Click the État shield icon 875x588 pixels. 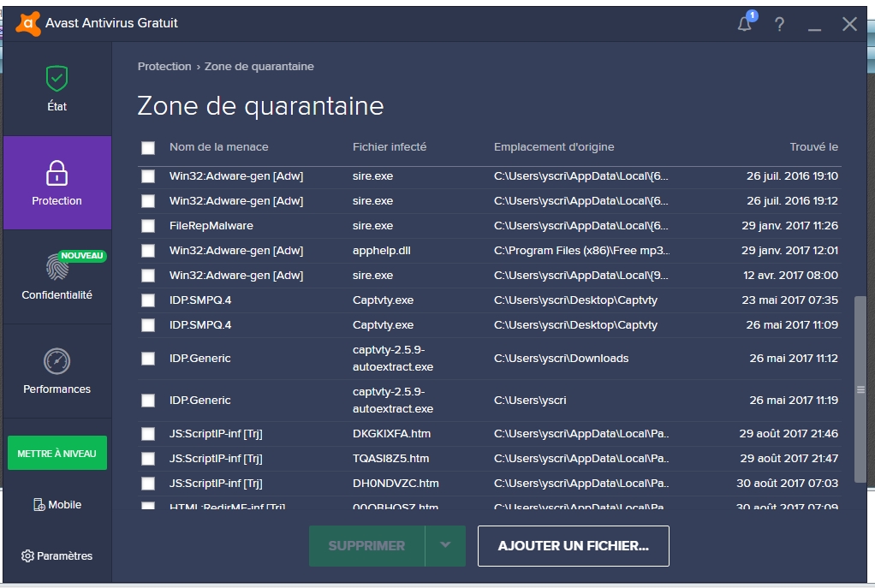click(57, 78)
